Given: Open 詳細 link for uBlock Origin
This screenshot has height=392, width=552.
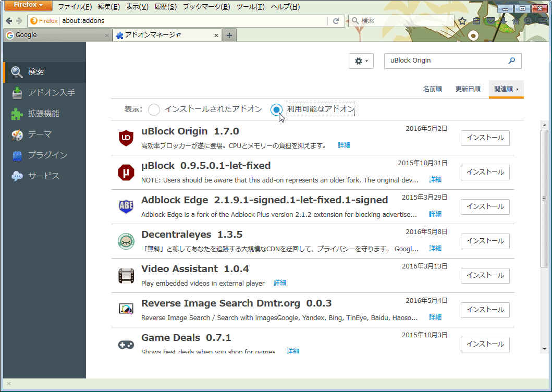Looking at the screenshot, I should [344, 145].
